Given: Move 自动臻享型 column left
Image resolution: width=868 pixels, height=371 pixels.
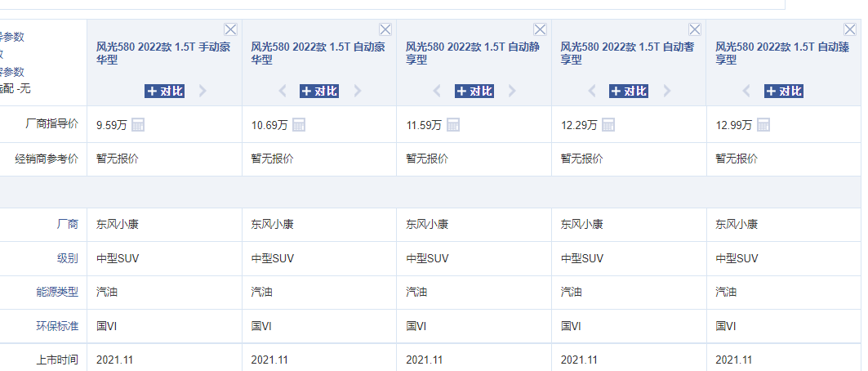Looking at the screenshot, I should point(746,91).
